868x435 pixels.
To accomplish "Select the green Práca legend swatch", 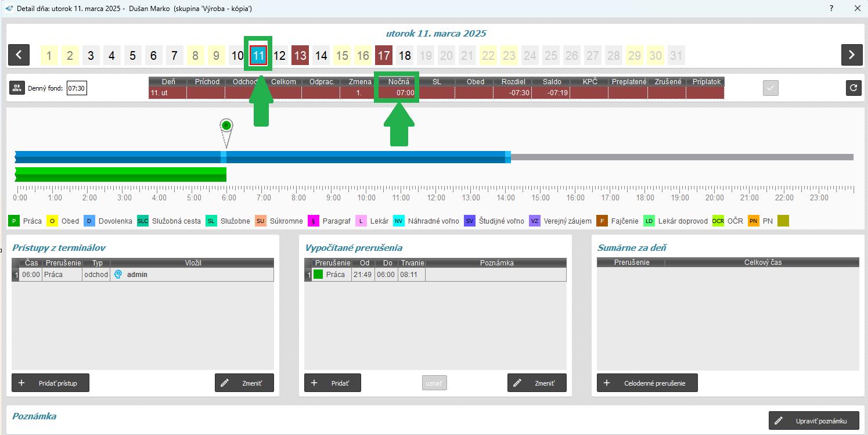I will coord(14,221).
